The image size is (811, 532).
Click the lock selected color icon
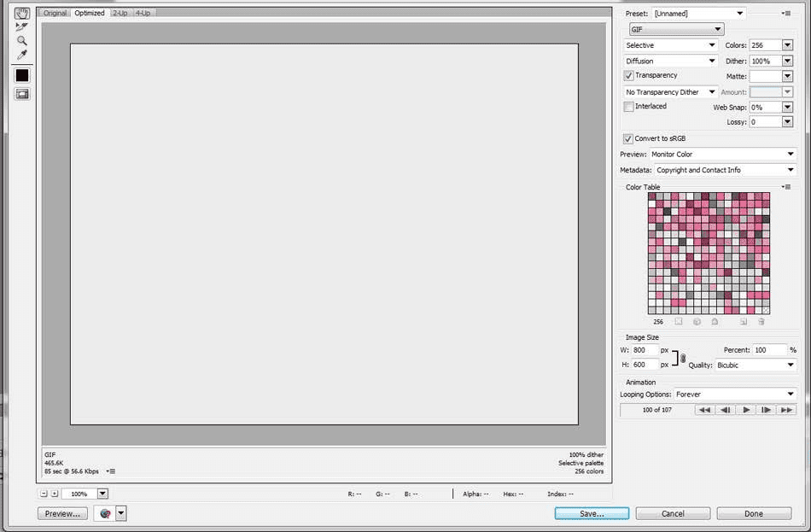(715, 322)
